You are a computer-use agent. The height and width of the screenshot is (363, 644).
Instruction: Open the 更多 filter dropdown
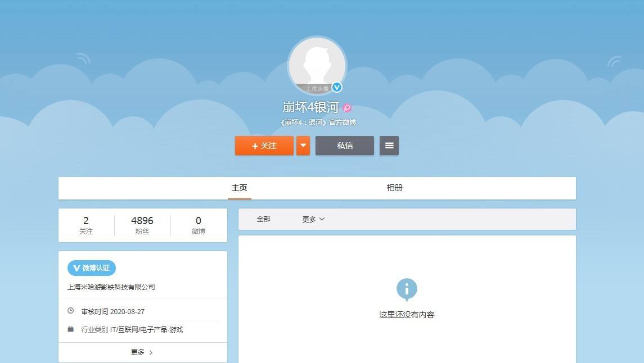coord(313,219)
